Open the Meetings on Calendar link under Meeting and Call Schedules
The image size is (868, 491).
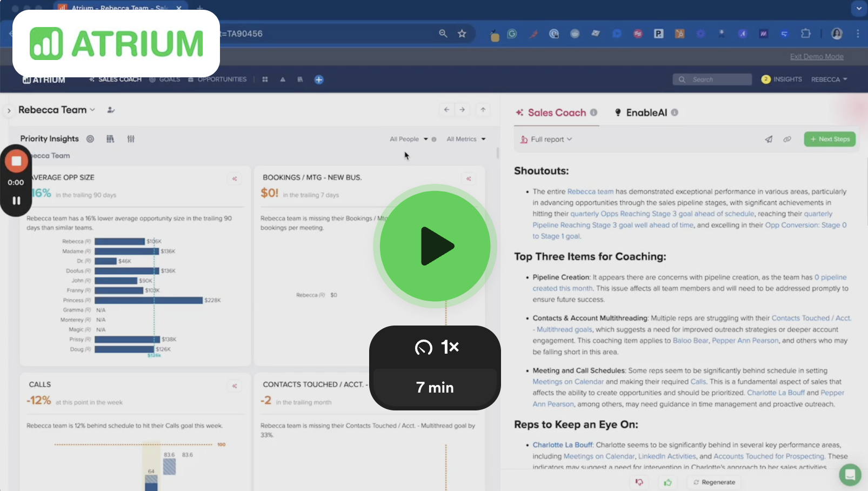568,382
